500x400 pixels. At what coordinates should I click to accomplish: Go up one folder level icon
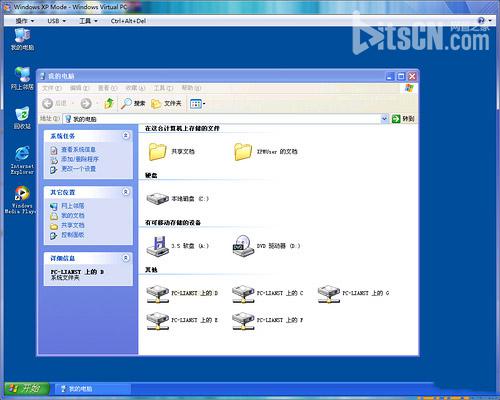(109, 104)
